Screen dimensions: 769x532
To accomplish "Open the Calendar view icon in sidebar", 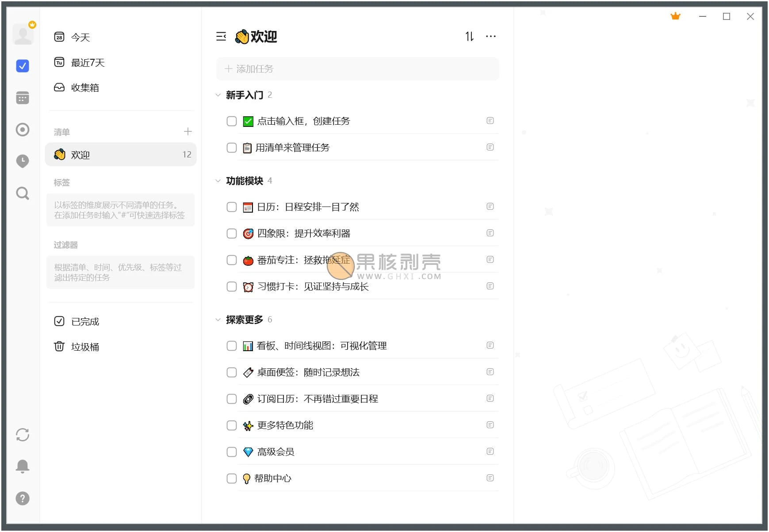I will click(x=23, y=98).
